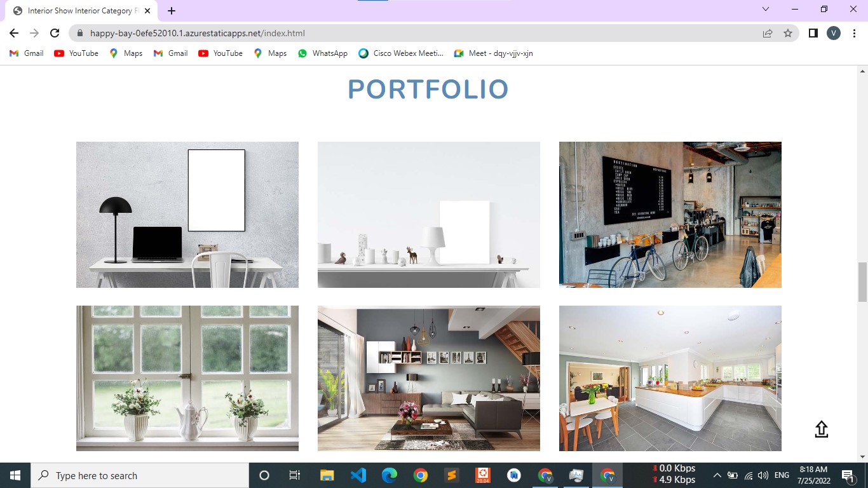Click the address bar URL field
868x488 pixels.
click(381, 33)
